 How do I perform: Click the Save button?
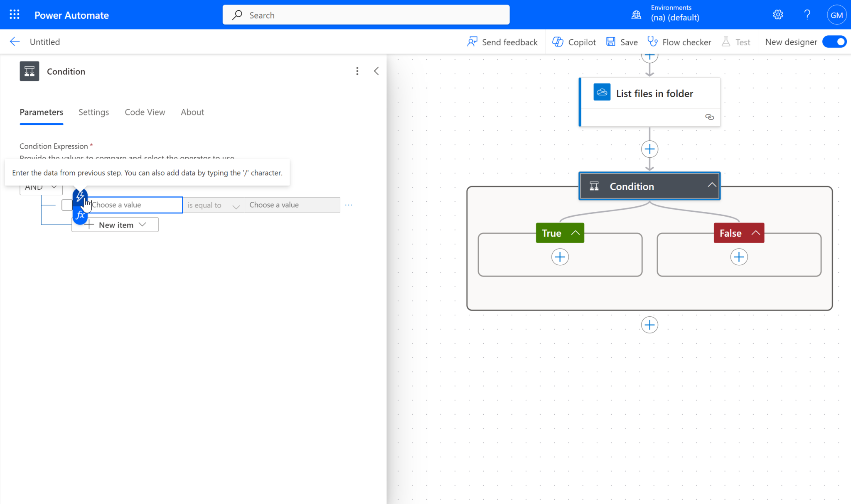coord(622,42)
